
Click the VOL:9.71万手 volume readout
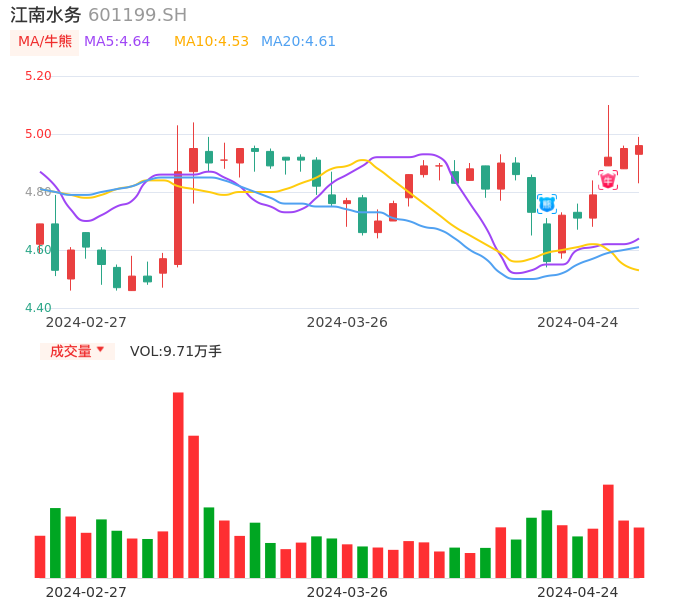(x=176, y=351)
